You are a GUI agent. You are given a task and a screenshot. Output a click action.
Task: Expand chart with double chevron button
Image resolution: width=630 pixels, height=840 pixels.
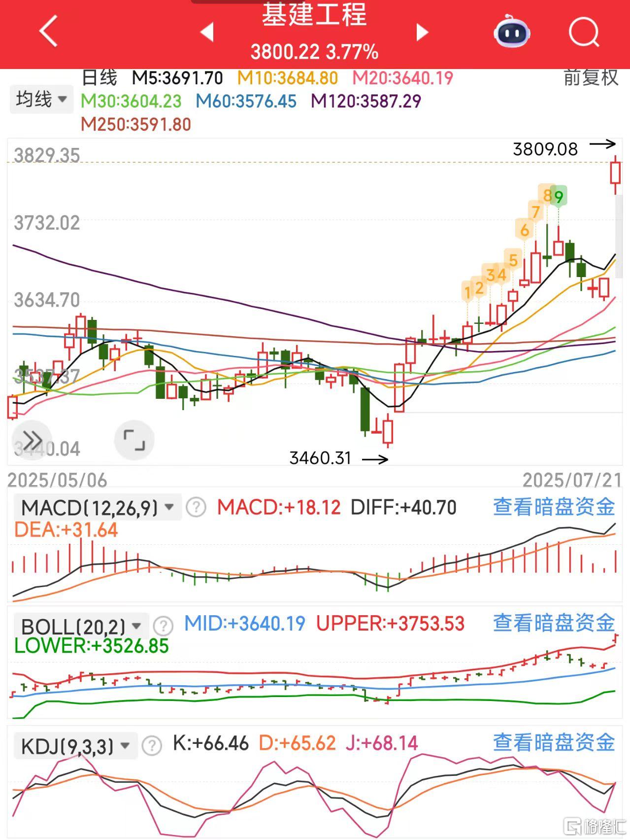[x=33, y=439]
